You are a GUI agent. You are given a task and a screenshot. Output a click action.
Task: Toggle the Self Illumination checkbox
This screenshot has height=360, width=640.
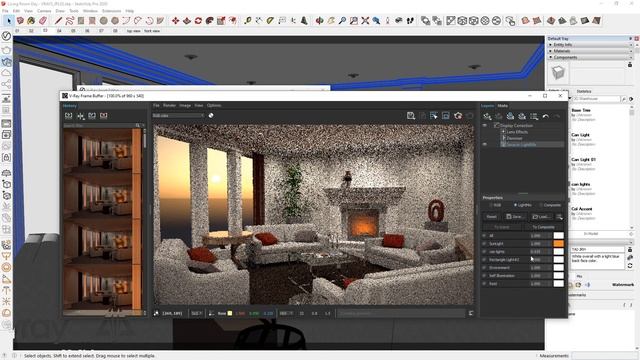484,276
